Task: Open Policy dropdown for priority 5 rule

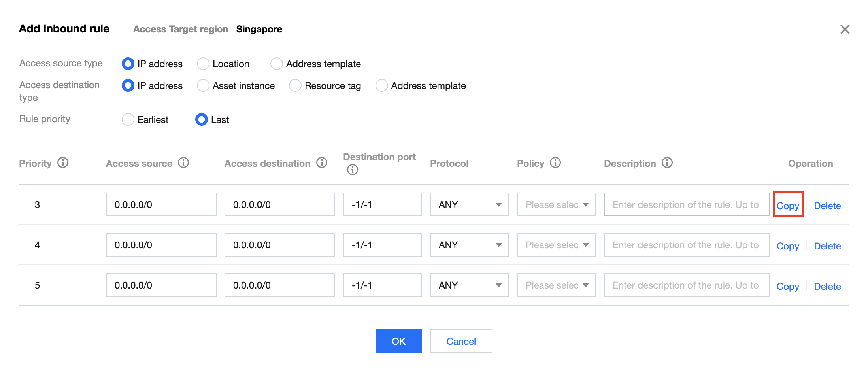Action: 556,285
